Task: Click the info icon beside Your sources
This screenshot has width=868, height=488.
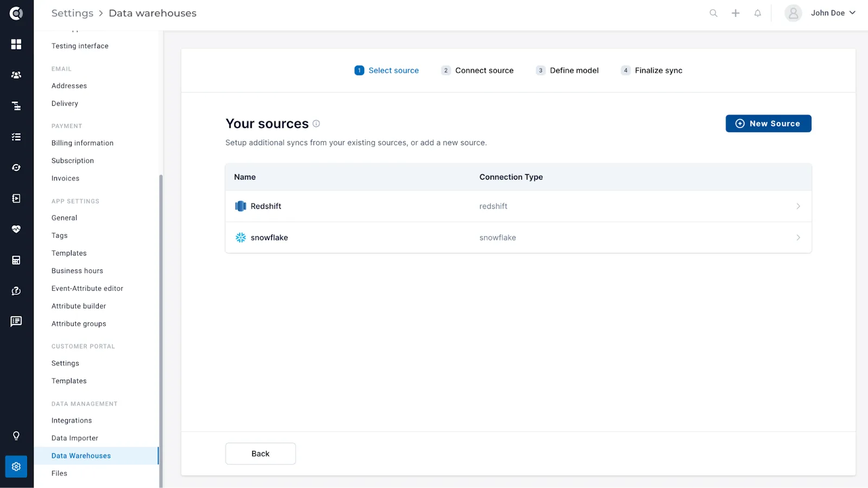Action: click(316, 124)
